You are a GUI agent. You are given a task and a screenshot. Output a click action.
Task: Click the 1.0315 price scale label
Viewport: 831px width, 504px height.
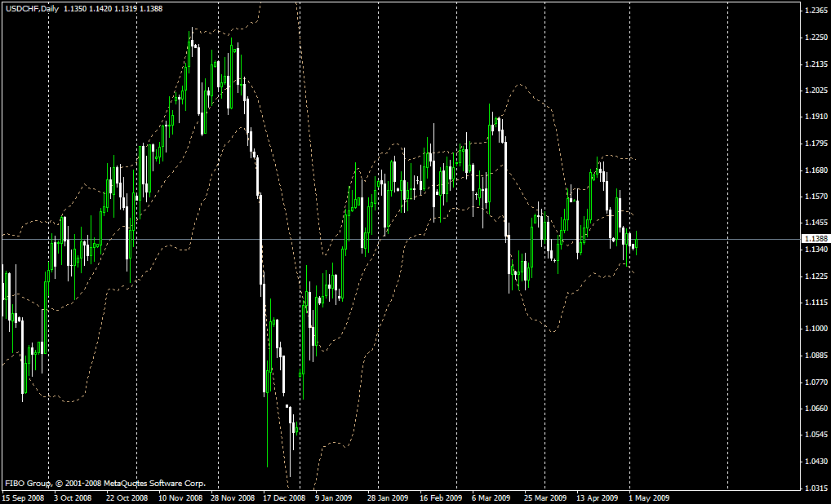tap(815, 489)
